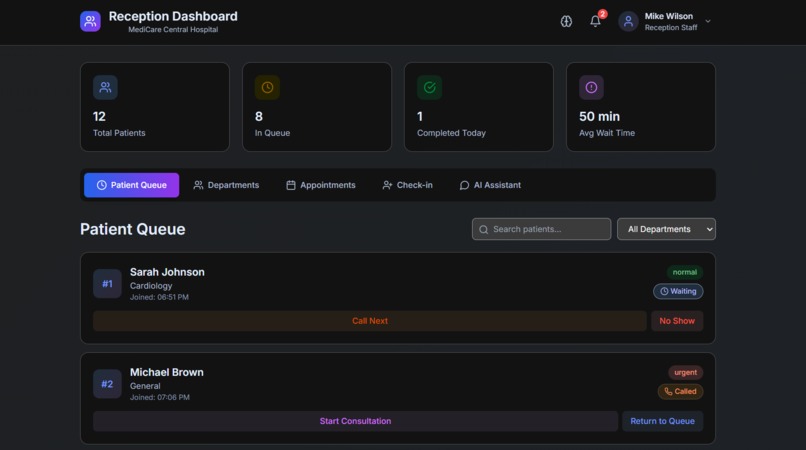The width and height of the screenshot is (806, 450).
Task: Click the magnifier icon in search box
Action: [x=483, y=230]
